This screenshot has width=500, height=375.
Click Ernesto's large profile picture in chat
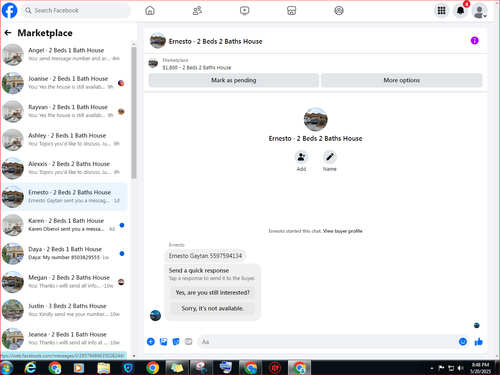316,119
